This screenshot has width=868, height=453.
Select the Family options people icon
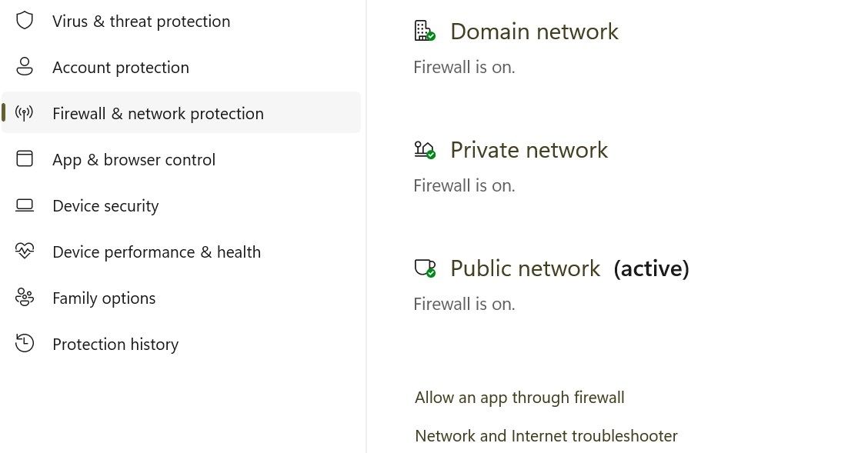25,298
